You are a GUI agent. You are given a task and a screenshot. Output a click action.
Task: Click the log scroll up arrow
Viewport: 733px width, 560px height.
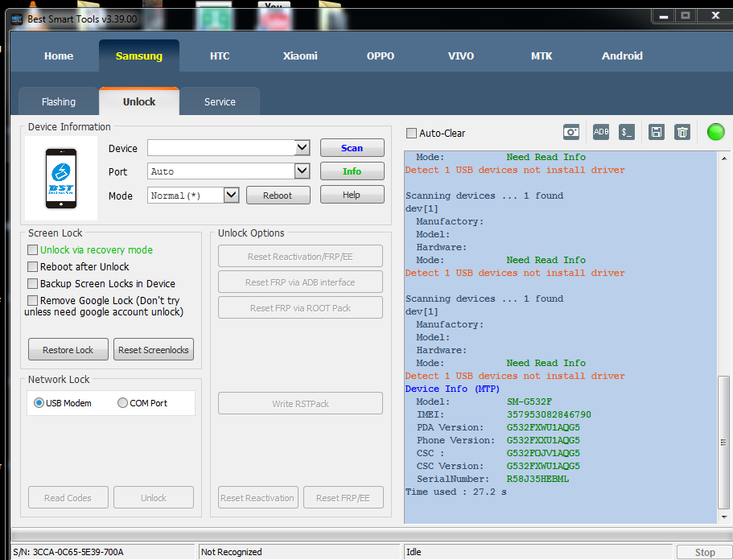point(723,159)
